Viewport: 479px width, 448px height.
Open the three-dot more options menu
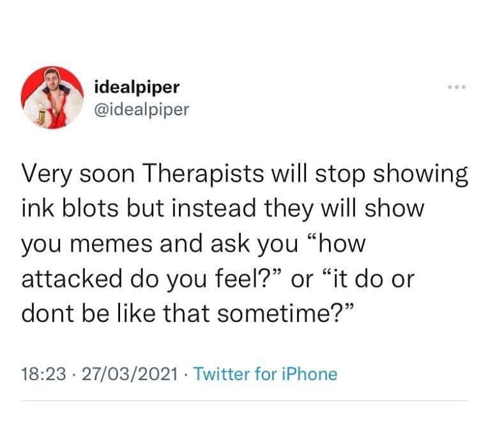tap(457, 88)
